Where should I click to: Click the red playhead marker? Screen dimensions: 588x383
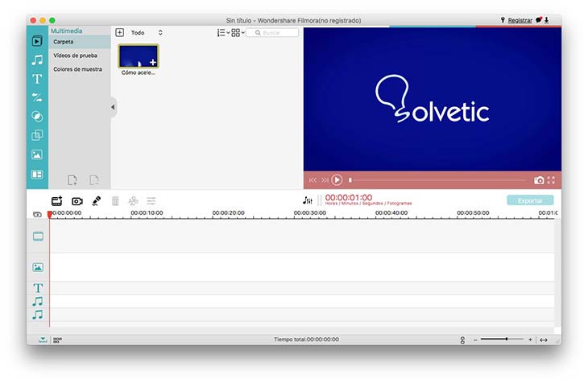49,214
